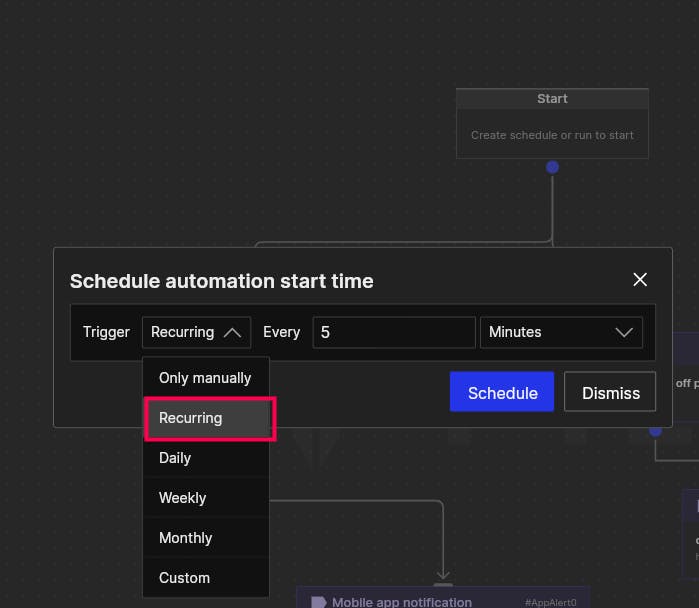Click the arrowhead entering Mobile app notification node
This screenshot has width=699, height=608.
coord(443,574)
